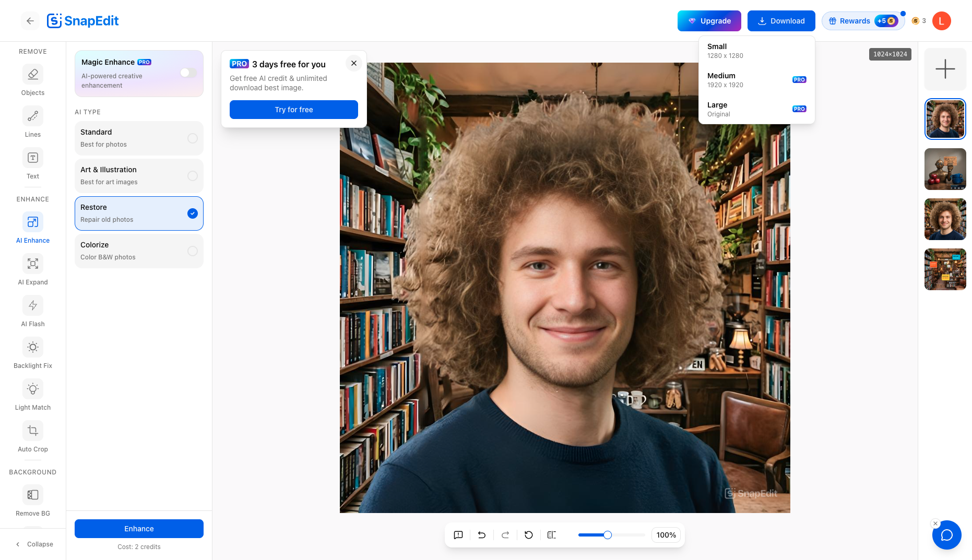The image size is (972, 560).
Task: Open the feedback report icon
Action: coord(458,535)
